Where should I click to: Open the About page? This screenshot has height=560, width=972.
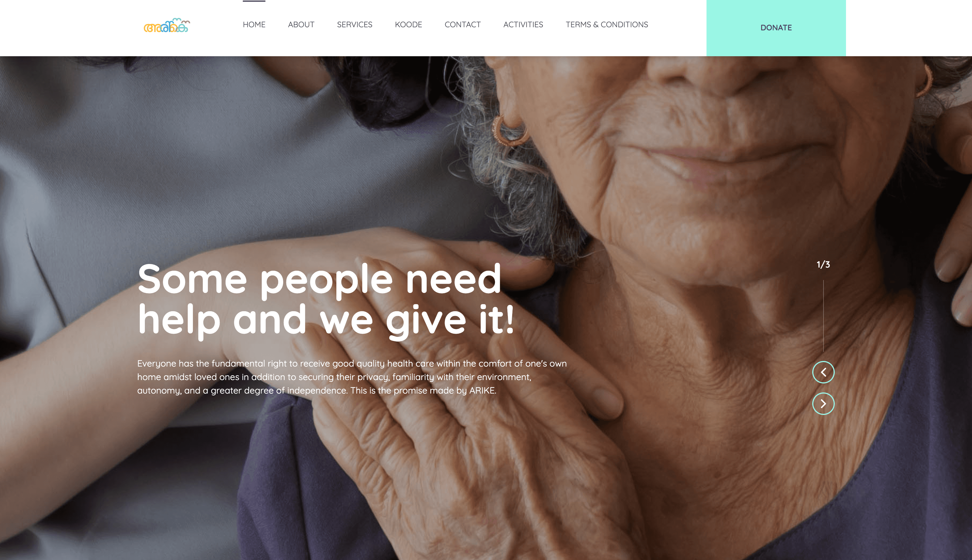coord(301,25)
